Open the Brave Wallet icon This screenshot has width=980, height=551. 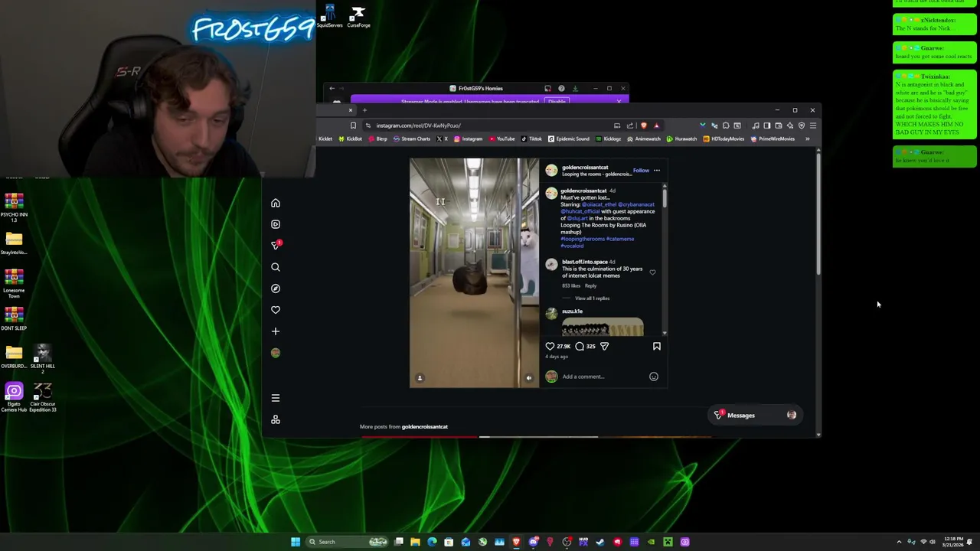coord(779,126)
